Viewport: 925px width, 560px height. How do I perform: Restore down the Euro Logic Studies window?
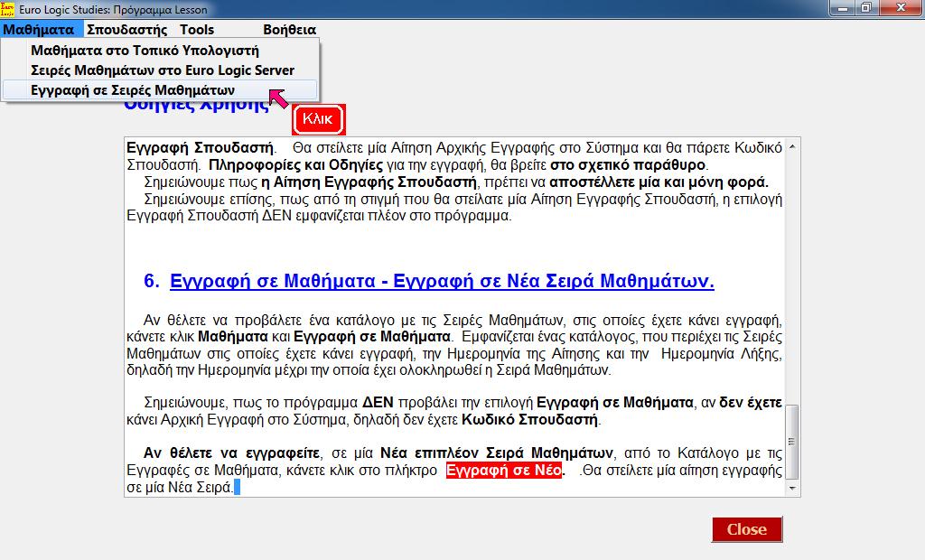click(x=866, y=8)
